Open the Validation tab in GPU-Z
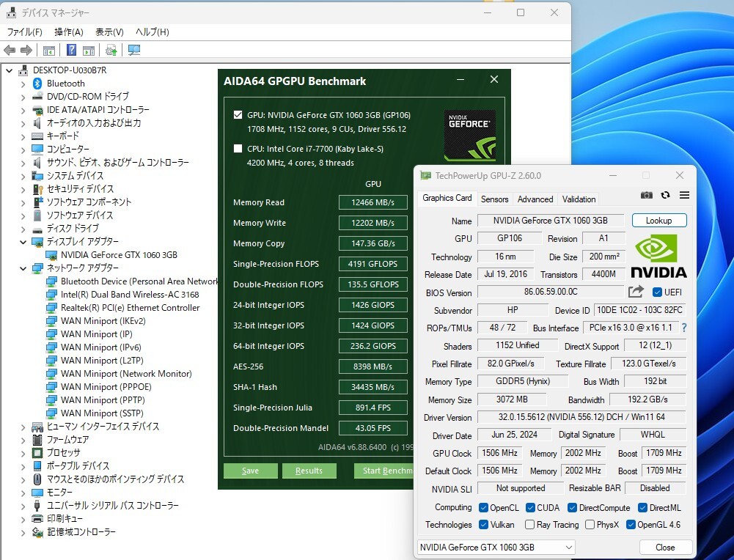The height and width of the screenshot is (560, 734). click(x=579, y=199)
